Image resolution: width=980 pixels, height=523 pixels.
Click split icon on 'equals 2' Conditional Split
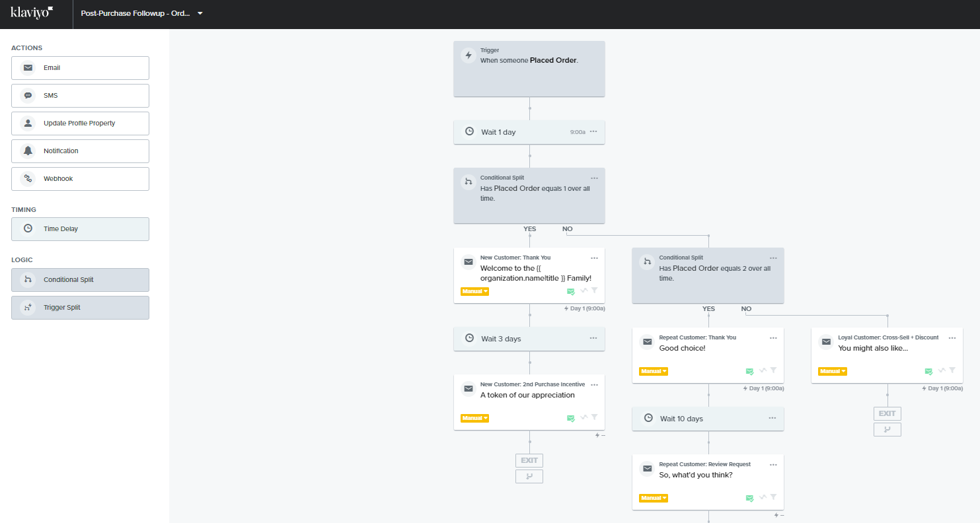(648, 262)
